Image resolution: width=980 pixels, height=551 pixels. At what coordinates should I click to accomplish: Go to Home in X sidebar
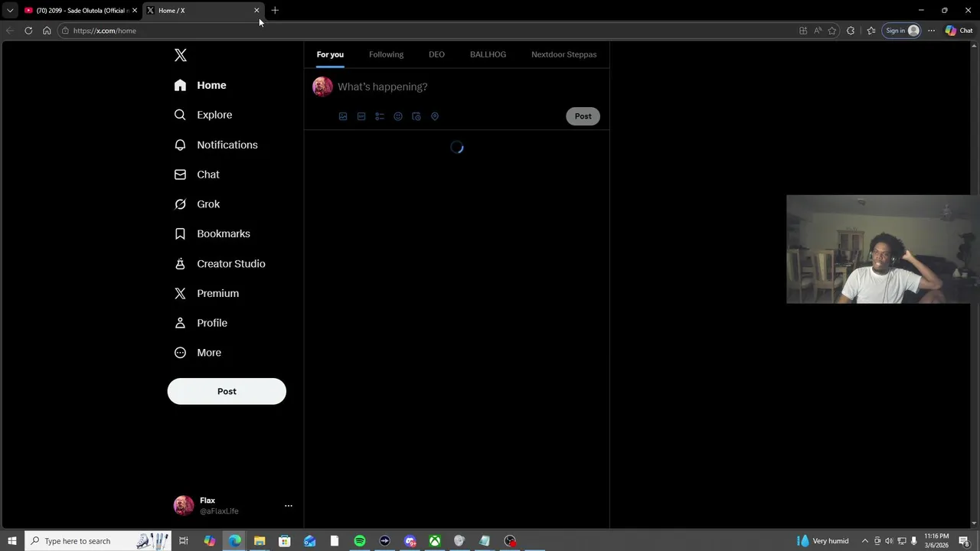201,85
